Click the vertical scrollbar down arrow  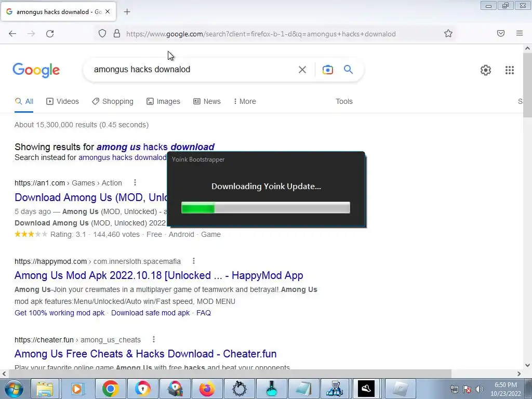(528, 365)
